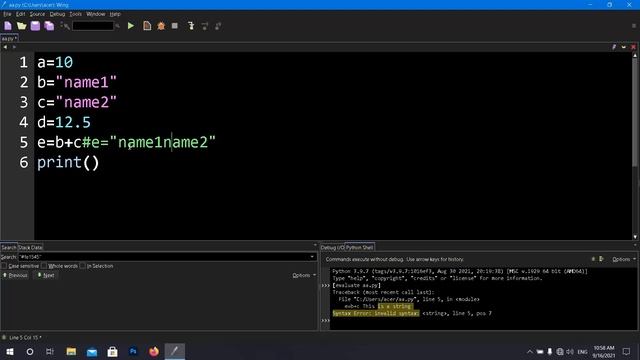Viewport: 640px width, 360px height.
Task: Close the editor with red X
Action: 633,47
